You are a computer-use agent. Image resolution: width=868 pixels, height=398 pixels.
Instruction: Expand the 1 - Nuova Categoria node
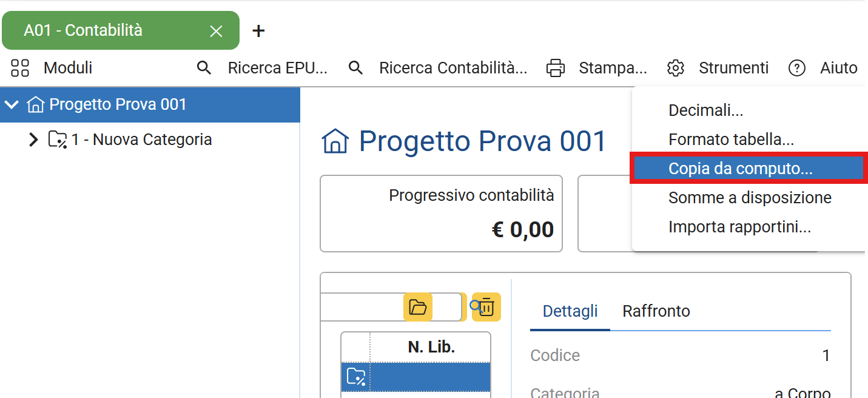click(33, 140)
